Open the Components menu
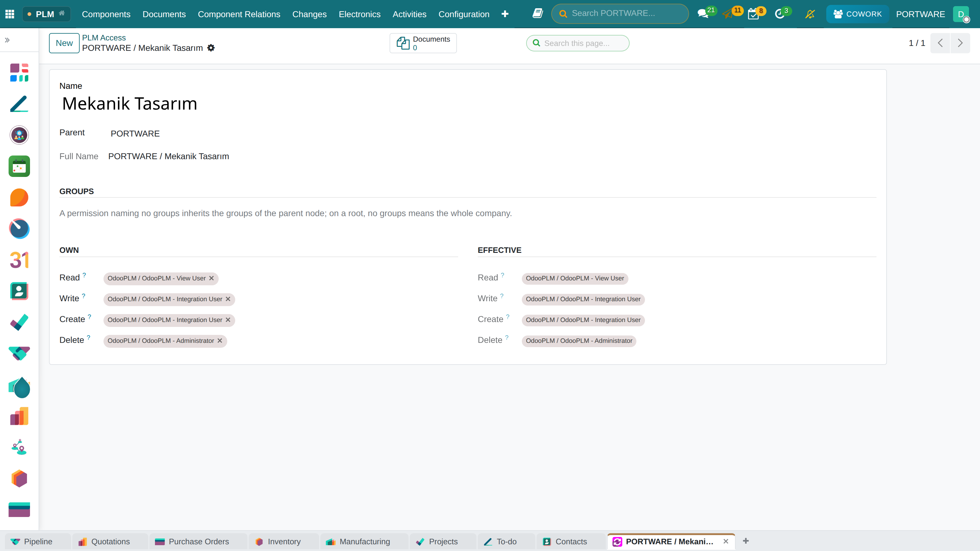 coord(106,14)
